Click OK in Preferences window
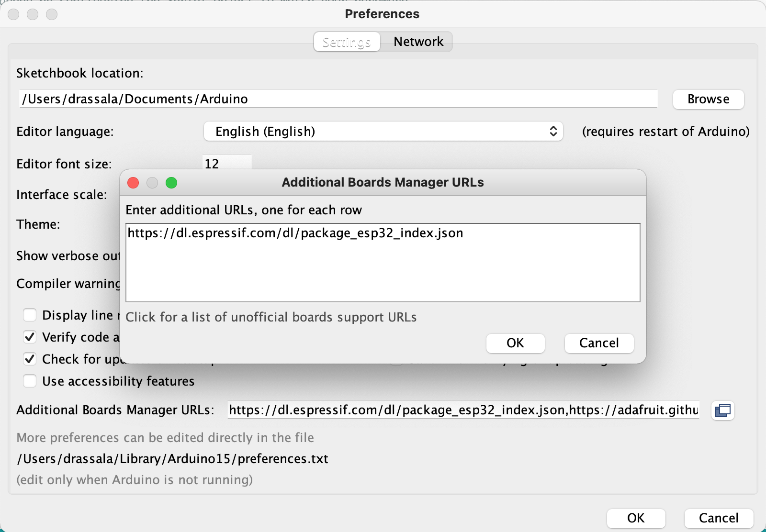The width and height of the screenshot is (766, 532). [x=636, y=518]
